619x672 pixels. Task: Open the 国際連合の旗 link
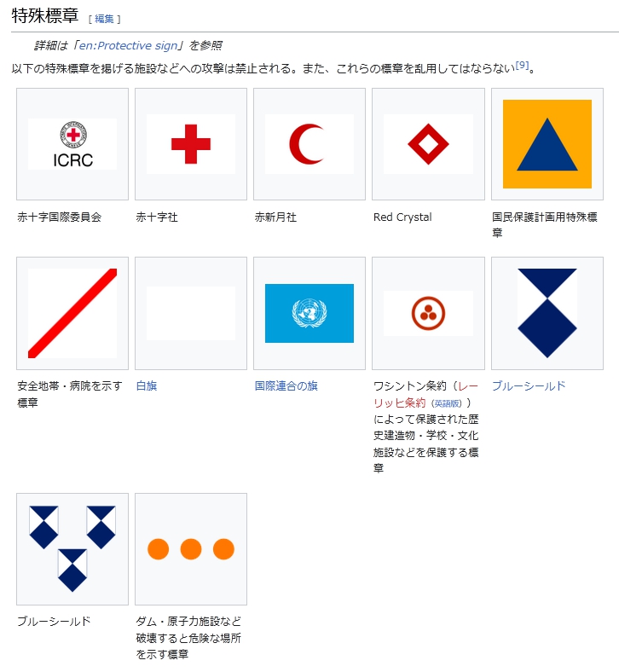(286, 385)
